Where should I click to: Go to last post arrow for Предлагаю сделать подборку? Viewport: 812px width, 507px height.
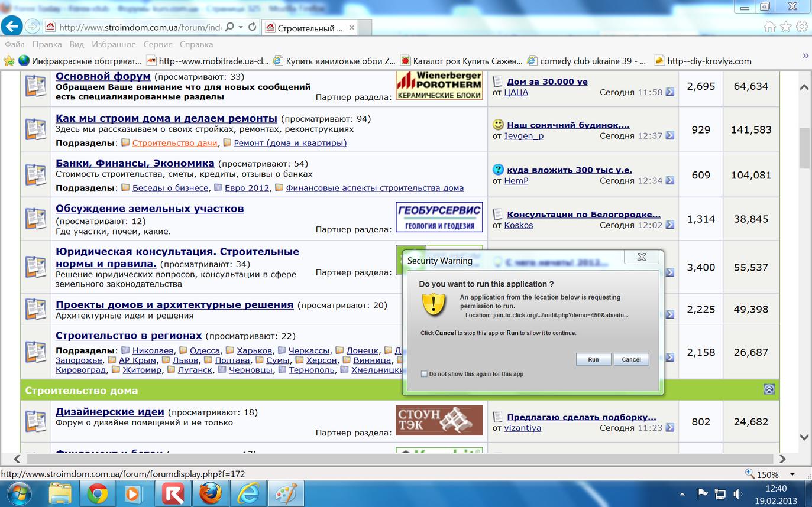(669, 428)
